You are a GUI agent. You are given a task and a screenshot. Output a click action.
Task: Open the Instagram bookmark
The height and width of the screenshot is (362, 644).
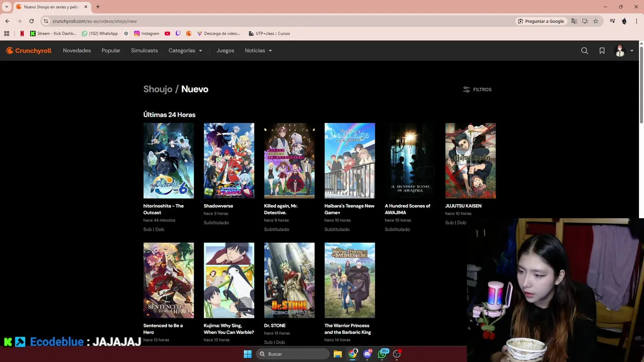coord(146,34)
